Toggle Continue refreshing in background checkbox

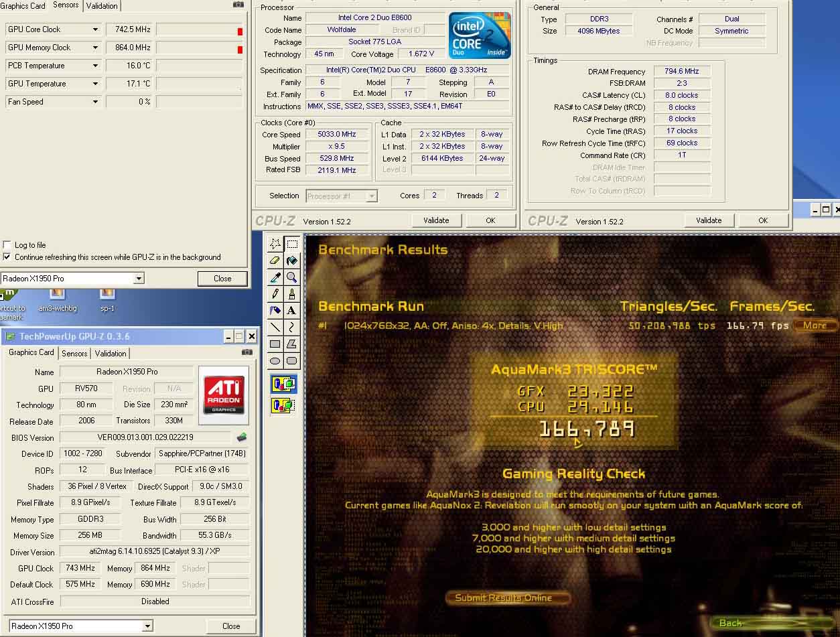(x=7, y=257)
